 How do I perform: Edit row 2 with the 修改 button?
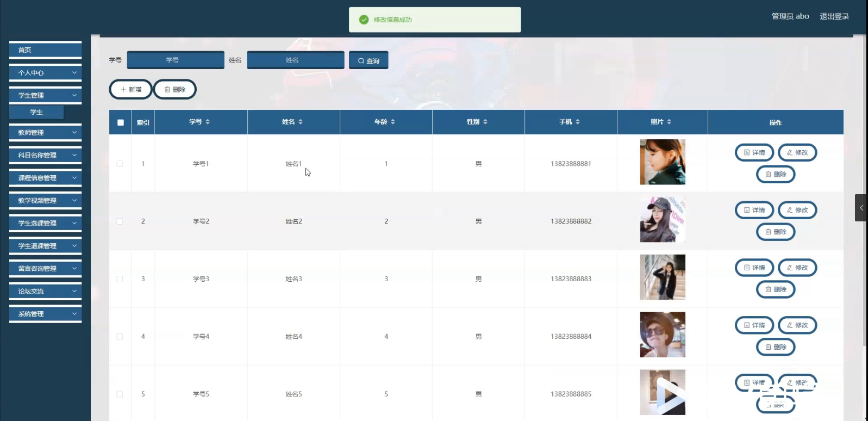(x=797, y=210)
